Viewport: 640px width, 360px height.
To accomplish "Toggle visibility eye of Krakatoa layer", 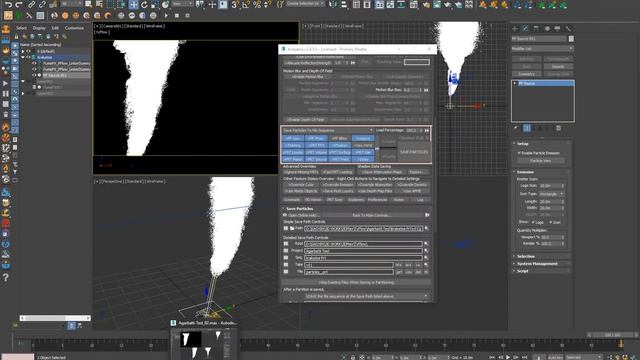I will (x=28, y=58).
